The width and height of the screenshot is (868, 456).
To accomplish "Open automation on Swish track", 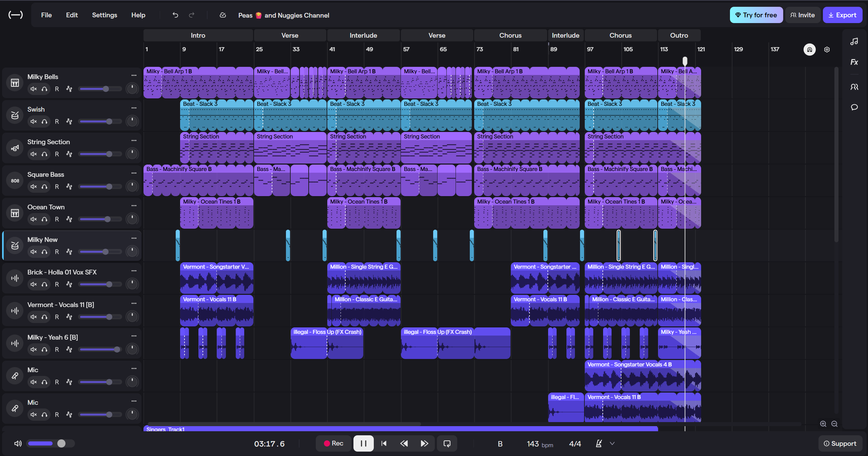I will [x=69, y=121].
